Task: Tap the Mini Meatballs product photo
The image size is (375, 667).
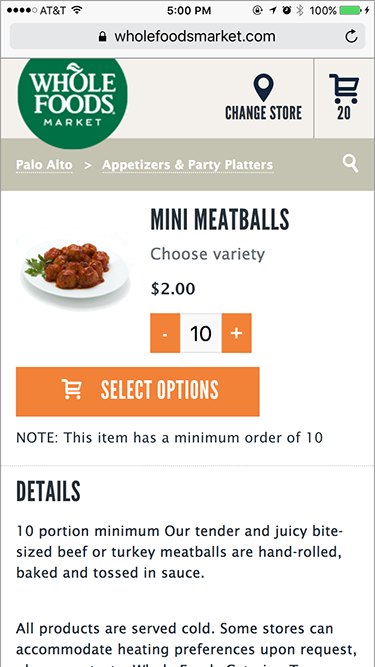Action: [74, 269]
